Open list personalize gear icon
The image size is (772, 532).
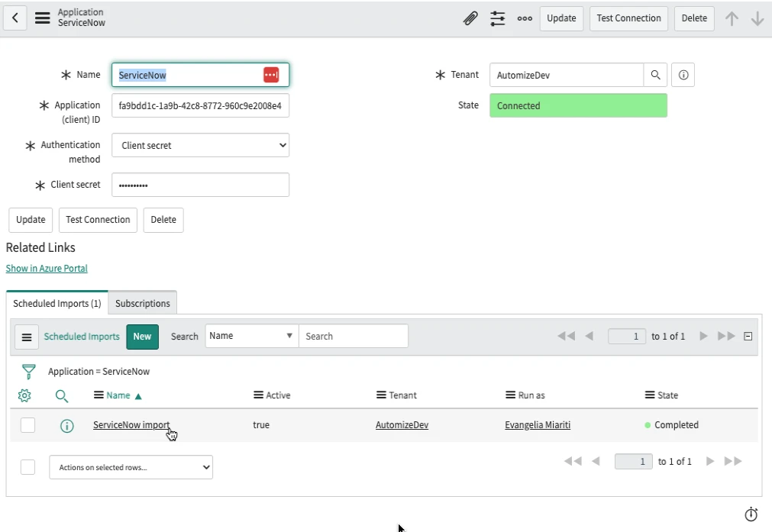tap(24, 395)
